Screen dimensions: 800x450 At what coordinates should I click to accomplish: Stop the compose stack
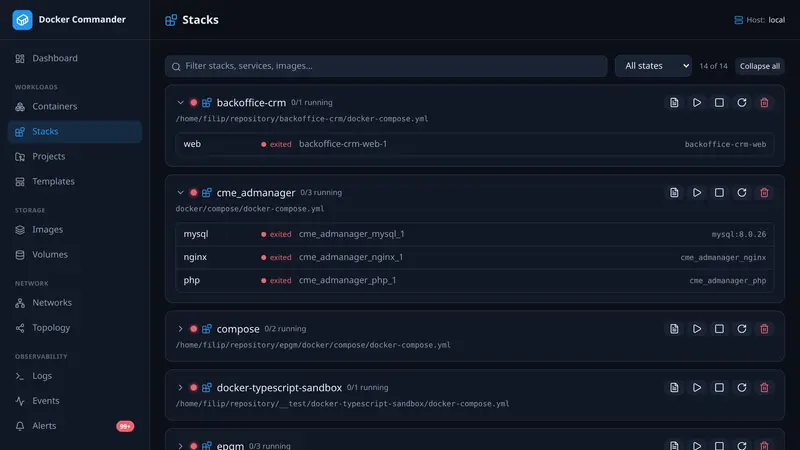(719, 329)
